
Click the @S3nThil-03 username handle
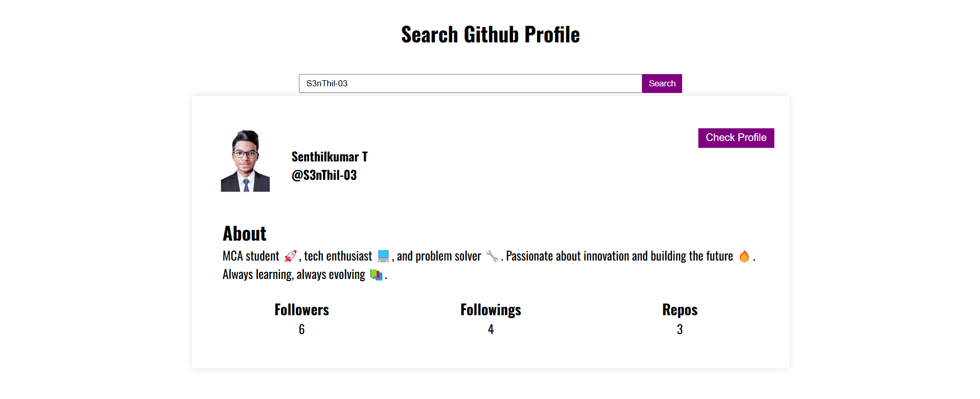(324, 175)
